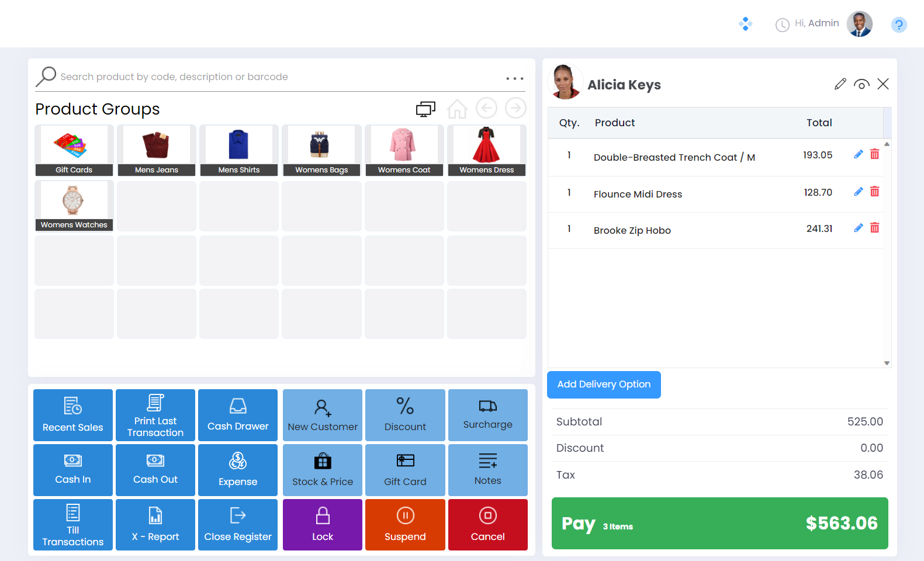The image size is (924, 561).
Task: Navigate forward with right arrow icon
Action: tap(515, 108)
